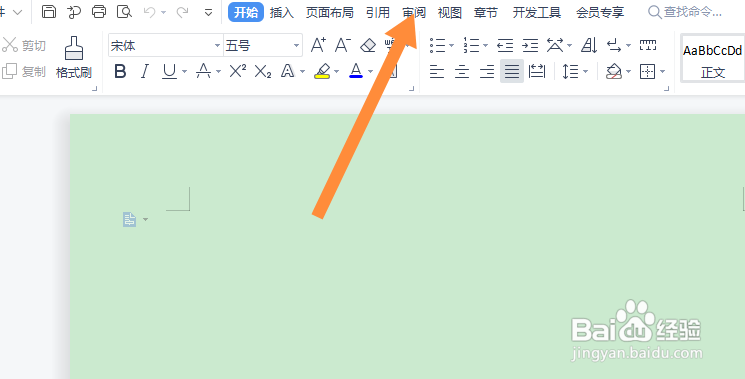This screenshot has width=745, height=379.
Task: Click the show/hide paragraph marks icon
Action: (615, 46)
